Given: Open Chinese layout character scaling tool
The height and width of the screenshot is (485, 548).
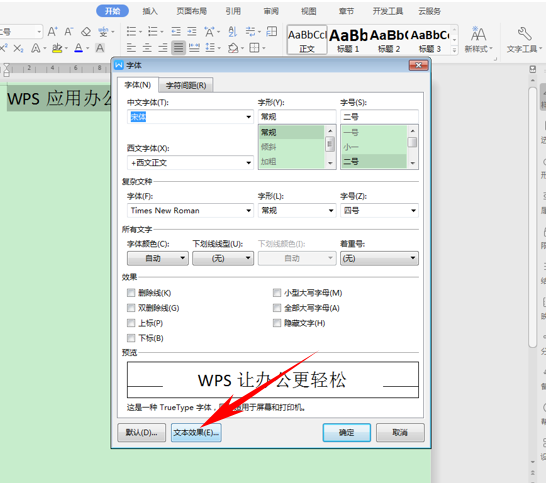Looking at the screenshot, I should pos(210,32).
